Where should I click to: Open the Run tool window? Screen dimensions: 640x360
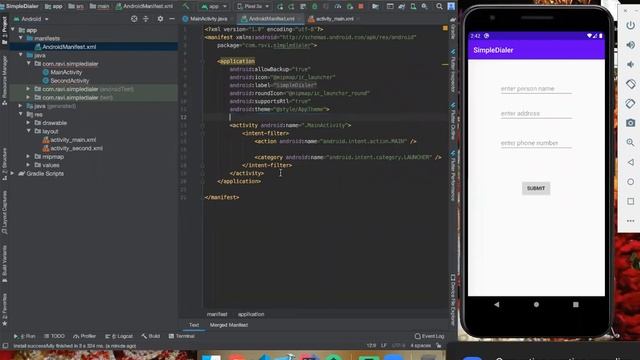coord(24,336)
